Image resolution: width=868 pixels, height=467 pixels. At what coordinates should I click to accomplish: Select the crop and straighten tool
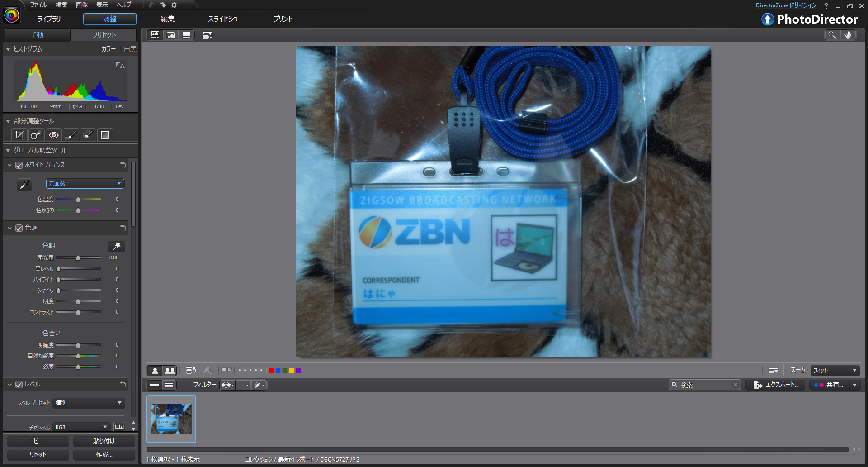pyautogui.click(x=19, y=135)
